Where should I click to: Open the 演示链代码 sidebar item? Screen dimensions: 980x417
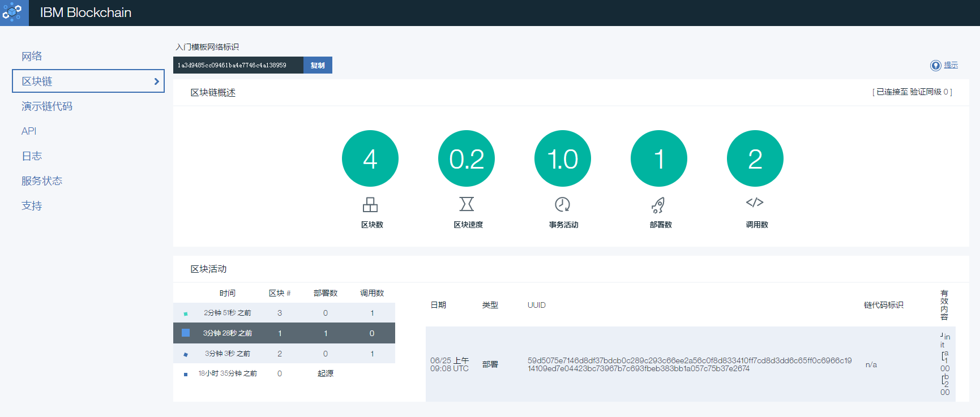click(47, 106)
